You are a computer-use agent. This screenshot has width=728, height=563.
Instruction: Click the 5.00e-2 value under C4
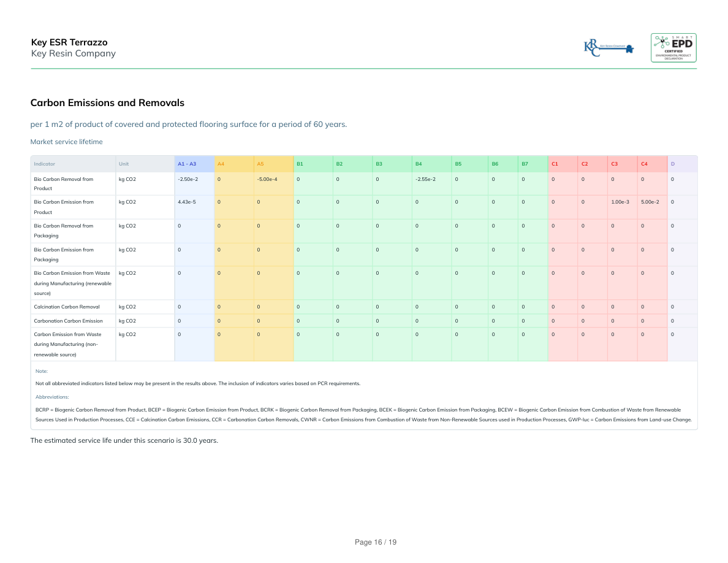click(650, 202)
